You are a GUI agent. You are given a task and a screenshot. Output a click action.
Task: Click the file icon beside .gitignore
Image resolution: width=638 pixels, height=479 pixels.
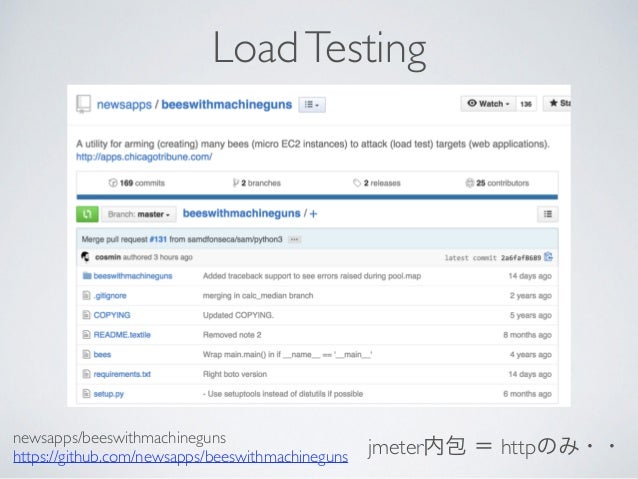click(86, 295)
